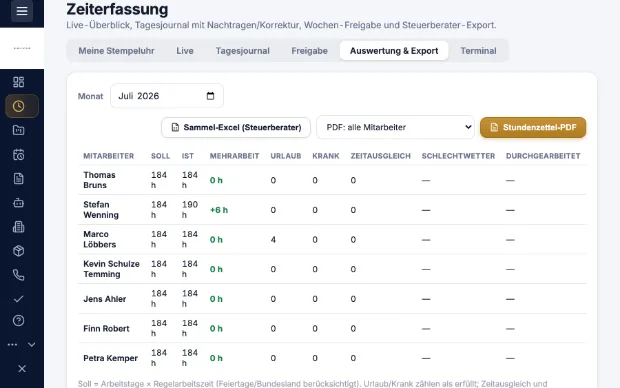Go to the Freigabe tab

[309, 51]
